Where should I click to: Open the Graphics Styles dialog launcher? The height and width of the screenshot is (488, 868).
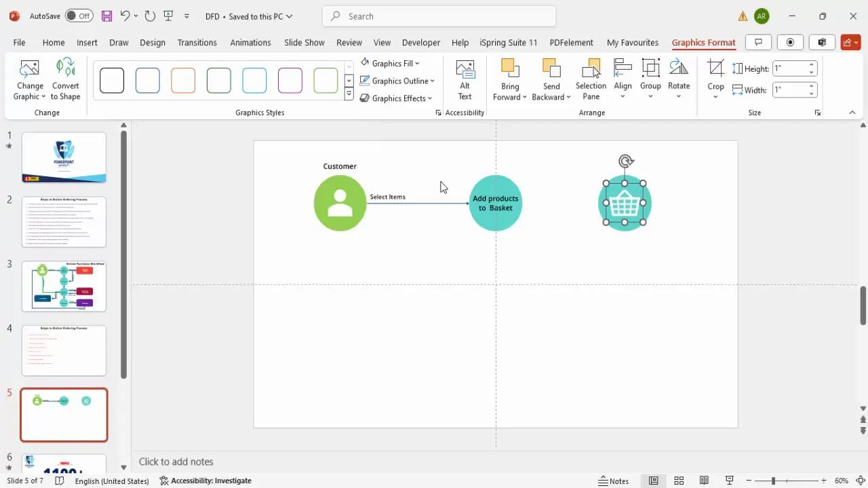(438, 113)
